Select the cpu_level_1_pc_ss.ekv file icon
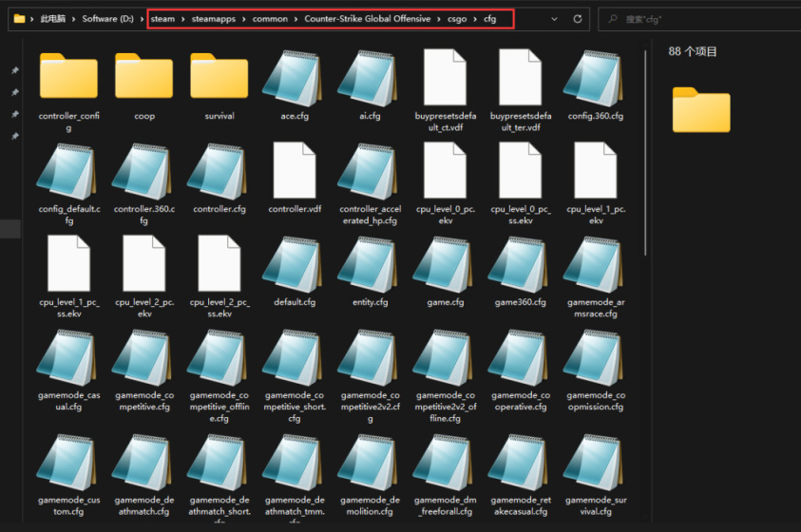This screenshot has width=801, height=532. click(x=68, y=263)
